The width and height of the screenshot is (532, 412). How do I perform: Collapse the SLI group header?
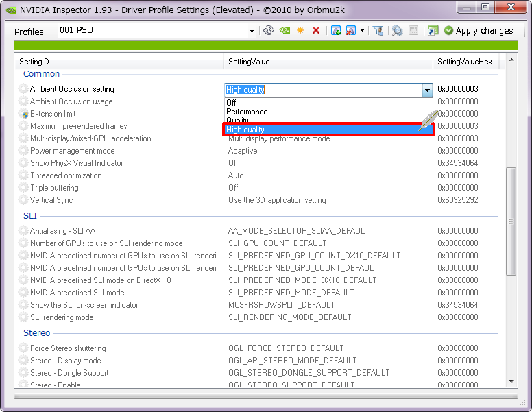(30, 216)
